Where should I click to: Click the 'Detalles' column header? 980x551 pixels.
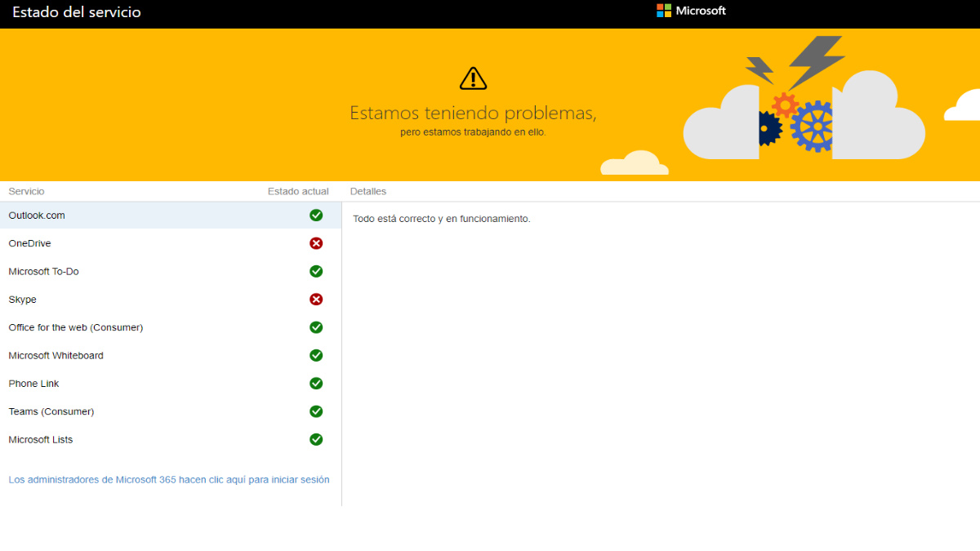[368, 191]
